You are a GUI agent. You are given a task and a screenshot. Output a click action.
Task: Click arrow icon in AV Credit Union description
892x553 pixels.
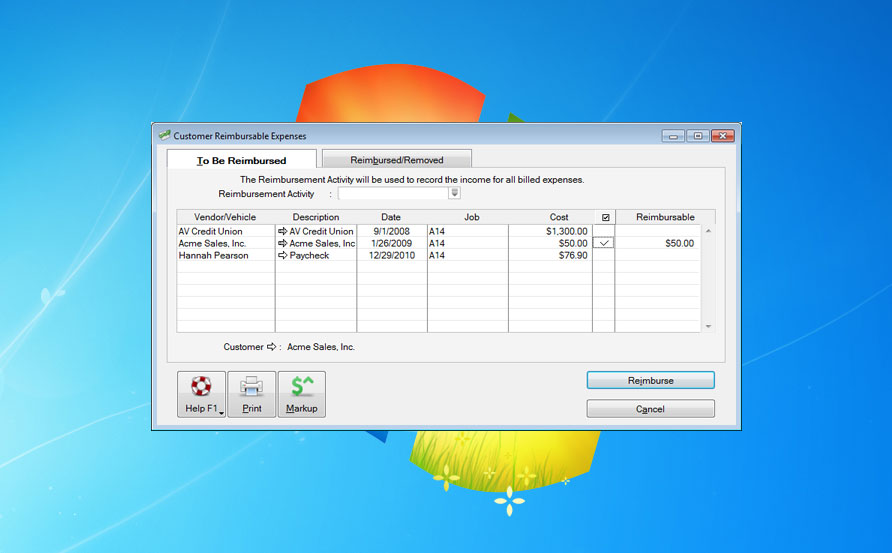pyautogui.click(x=282, y=231)
